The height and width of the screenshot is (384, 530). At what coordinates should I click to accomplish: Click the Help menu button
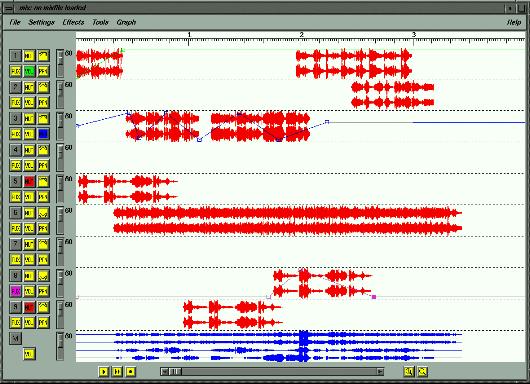click(514, 22)
